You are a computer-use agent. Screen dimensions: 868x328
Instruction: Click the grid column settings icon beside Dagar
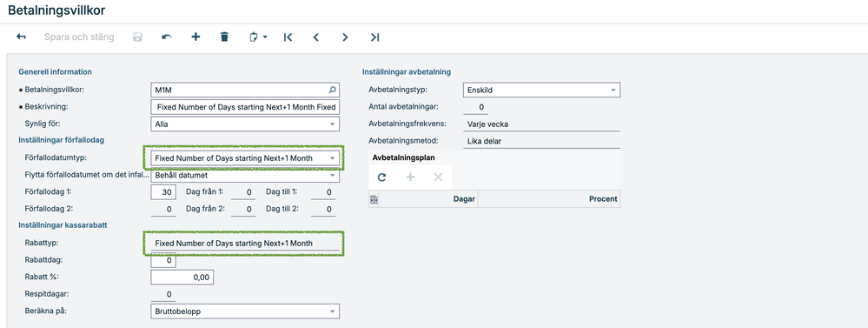click(374, 199)
